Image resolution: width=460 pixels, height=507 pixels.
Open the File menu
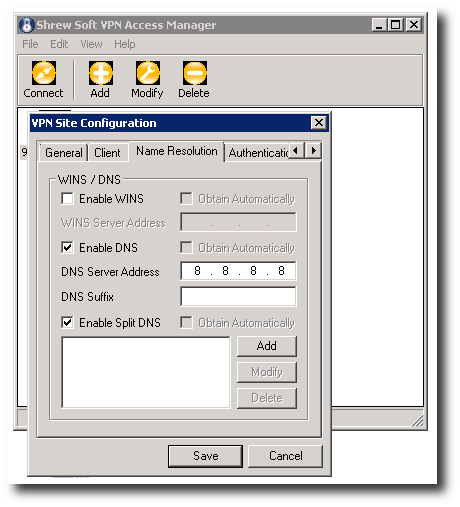click(30, 44)
